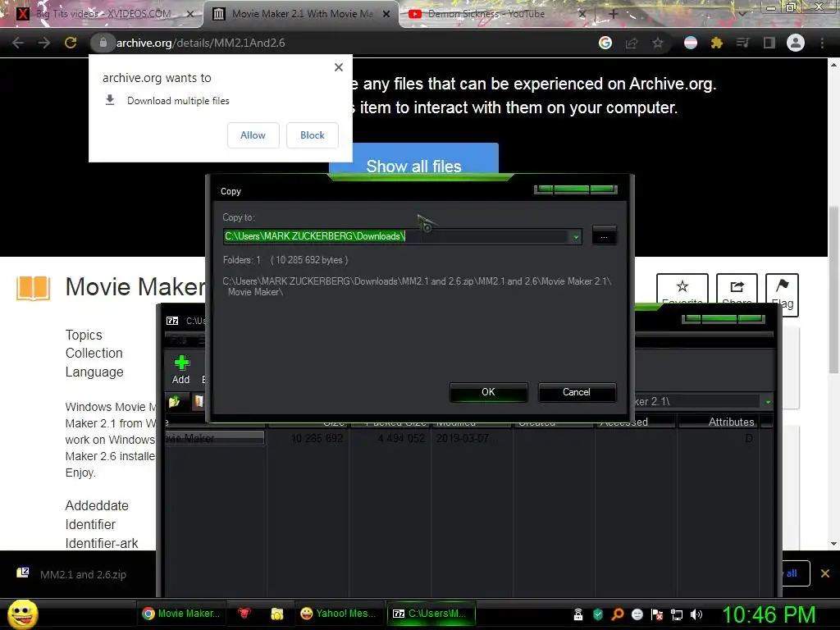Click the Identifier-ark metadata label

(101, 543)
